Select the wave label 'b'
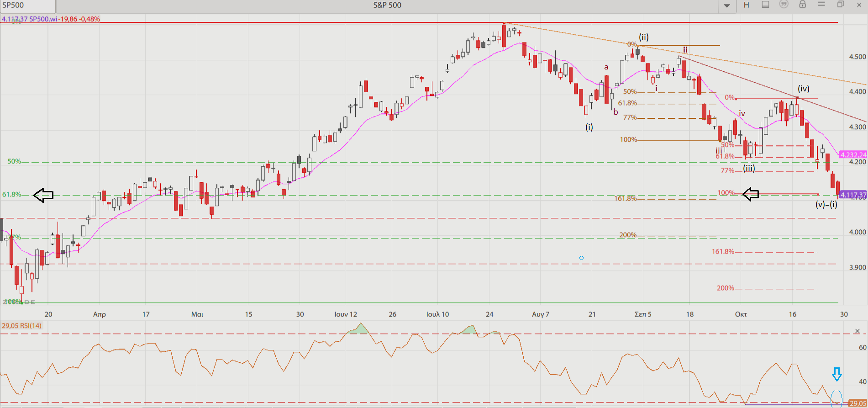868x408 pixels. 616,112
